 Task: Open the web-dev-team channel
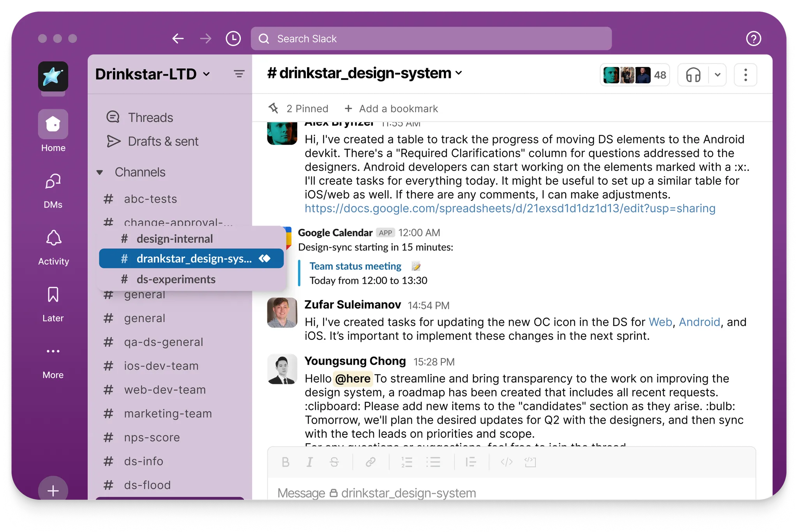coord(154,390)
